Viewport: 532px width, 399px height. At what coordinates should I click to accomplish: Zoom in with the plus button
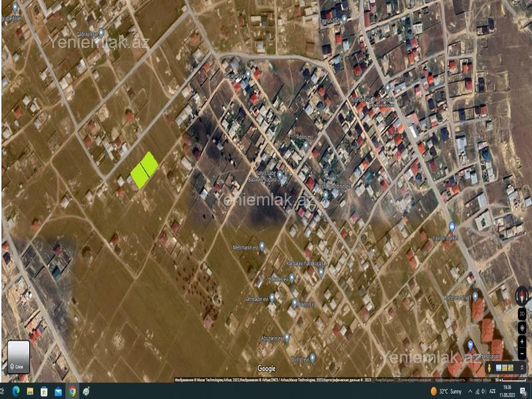tap(522, 342)
